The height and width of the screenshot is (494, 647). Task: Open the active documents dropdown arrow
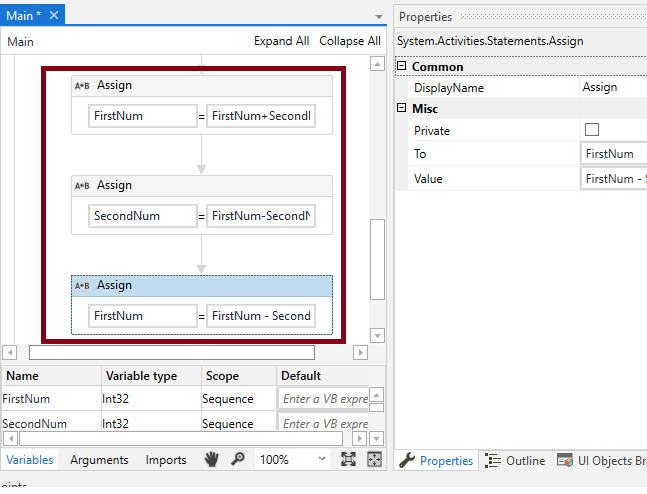coord(379,17)
